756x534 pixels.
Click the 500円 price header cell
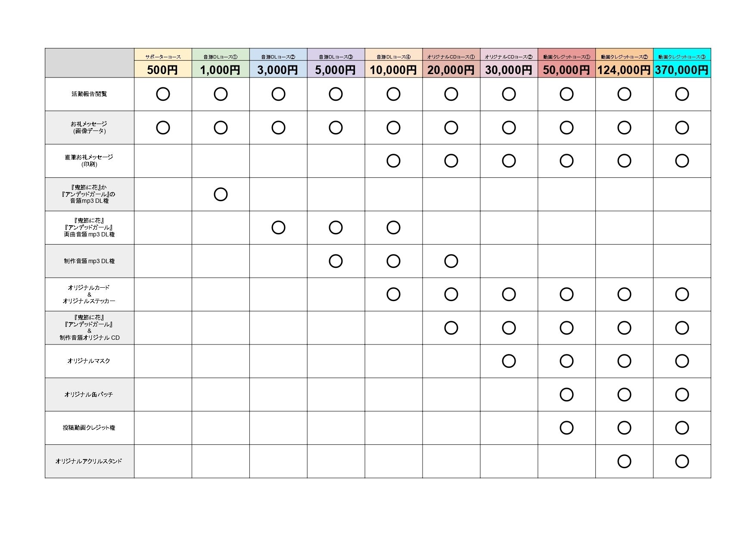pyautogui.click(x=163, y=70)
